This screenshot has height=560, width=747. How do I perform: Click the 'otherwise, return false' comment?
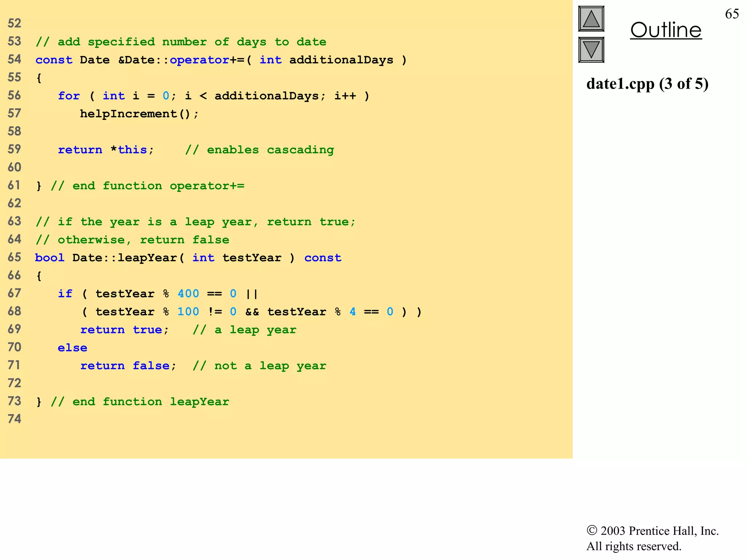132,240
